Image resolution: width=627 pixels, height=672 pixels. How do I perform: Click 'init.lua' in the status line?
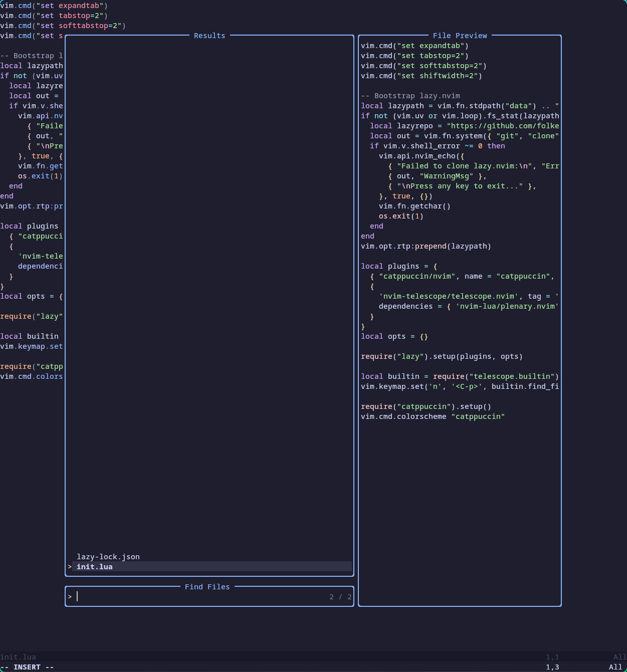point(18,657)
